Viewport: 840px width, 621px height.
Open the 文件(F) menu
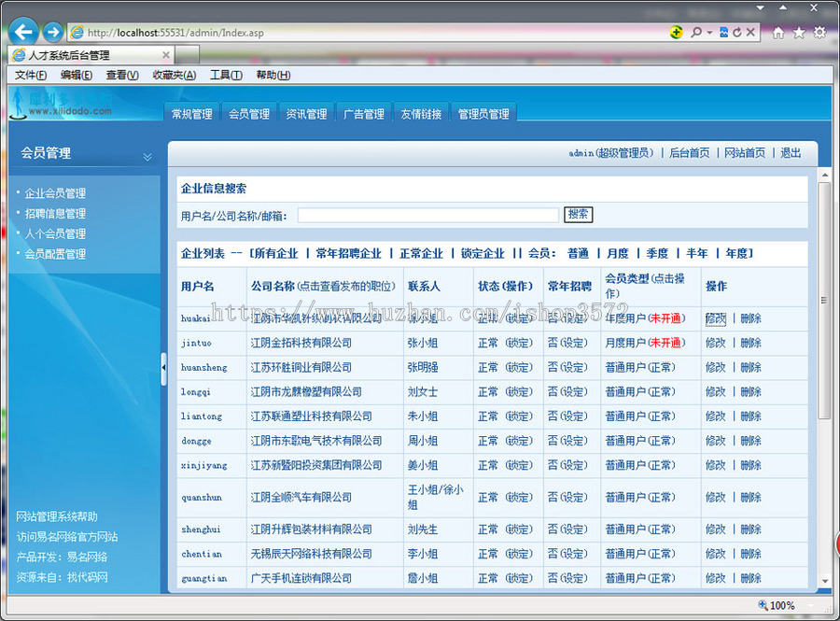[x=31, y=75]
